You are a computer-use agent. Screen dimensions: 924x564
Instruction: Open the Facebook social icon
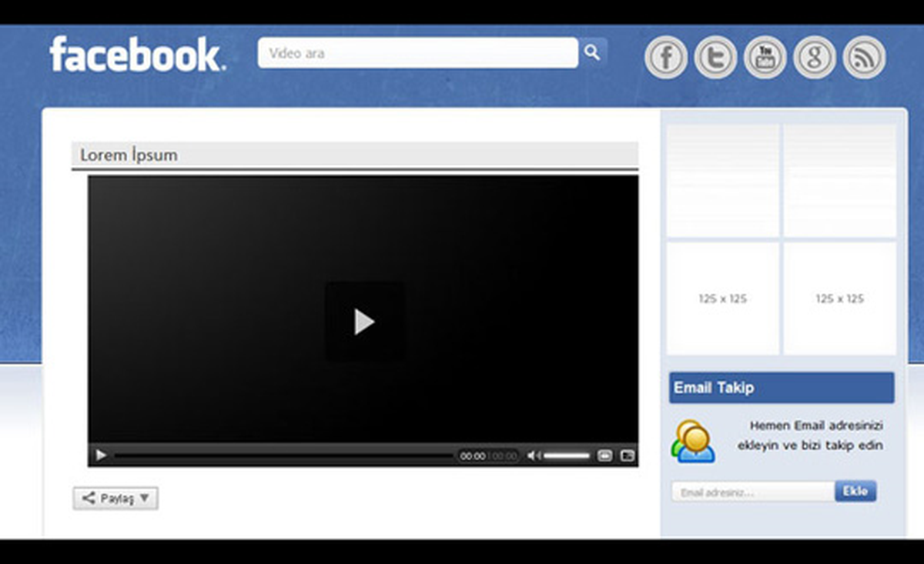tap(666, 58)
